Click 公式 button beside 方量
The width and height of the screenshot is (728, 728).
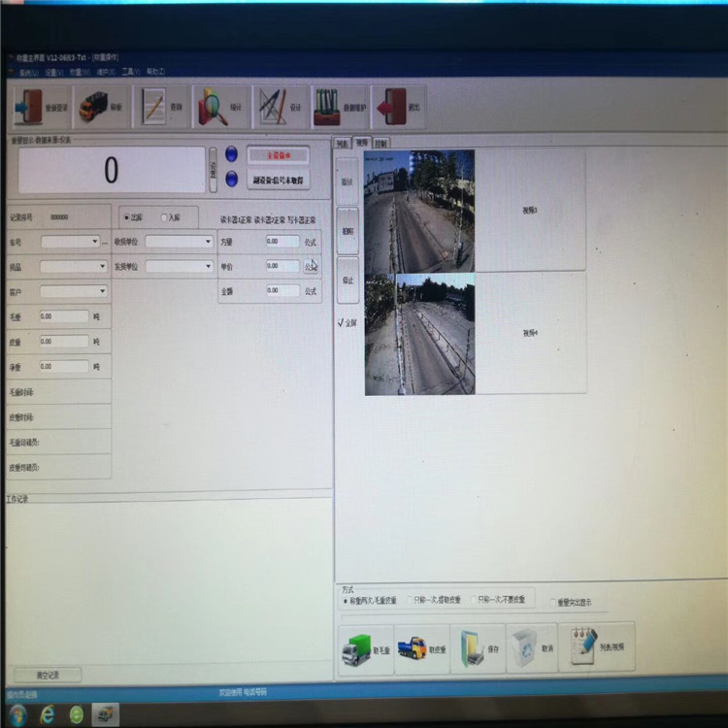tap(311, 242)
